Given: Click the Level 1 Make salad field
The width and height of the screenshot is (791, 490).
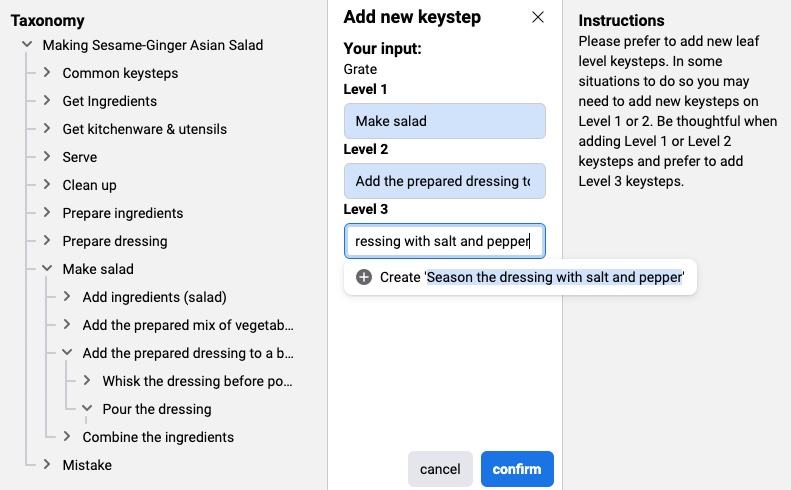Looking at the screenshot, I should tap(444, 121).
